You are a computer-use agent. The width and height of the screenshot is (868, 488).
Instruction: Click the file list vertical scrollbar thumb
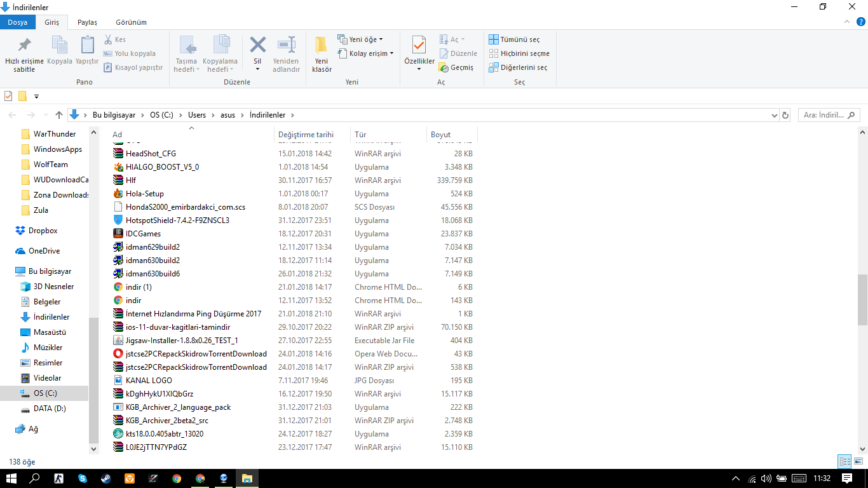tap(862, 299)
